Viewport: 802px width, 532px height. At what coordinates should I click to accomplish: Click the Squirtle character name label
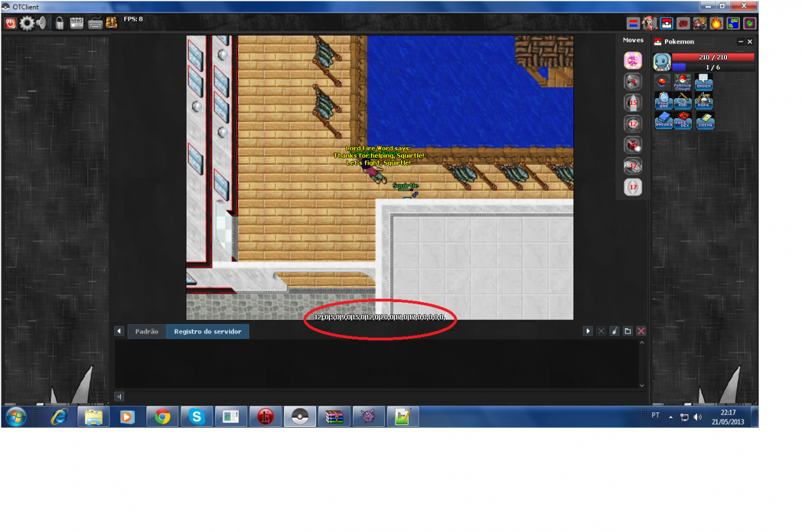406,186
